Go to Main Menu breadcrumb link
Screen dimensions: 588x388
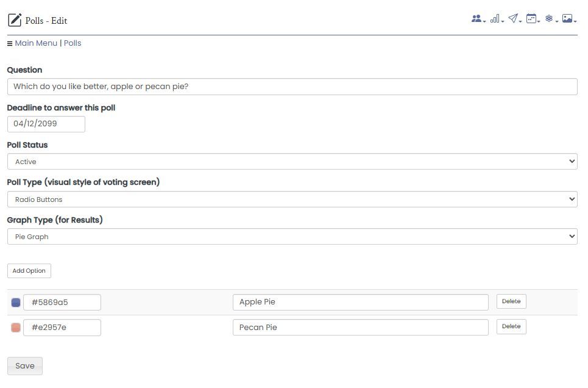coord(36,43)
